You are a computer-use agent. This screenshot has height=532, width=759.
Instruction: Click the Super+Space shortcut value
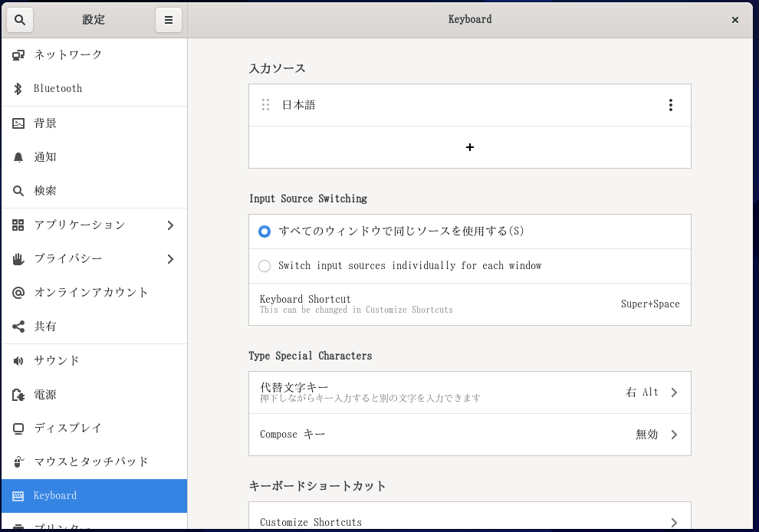point(650,304)
